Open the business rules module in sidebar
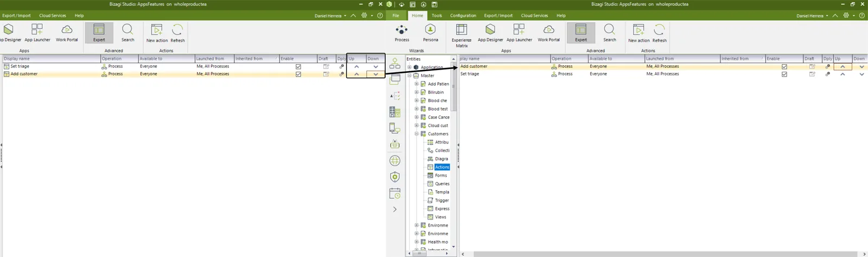The image size is (868, 257). pyautogui.click(x=395, y=96)
